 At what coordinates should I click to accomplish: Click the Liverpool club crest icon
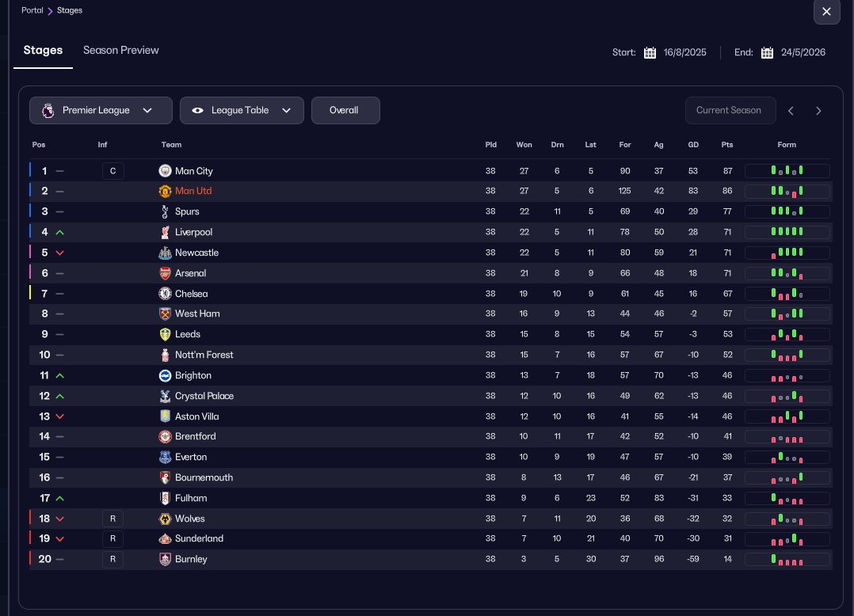tap(165, 232)
